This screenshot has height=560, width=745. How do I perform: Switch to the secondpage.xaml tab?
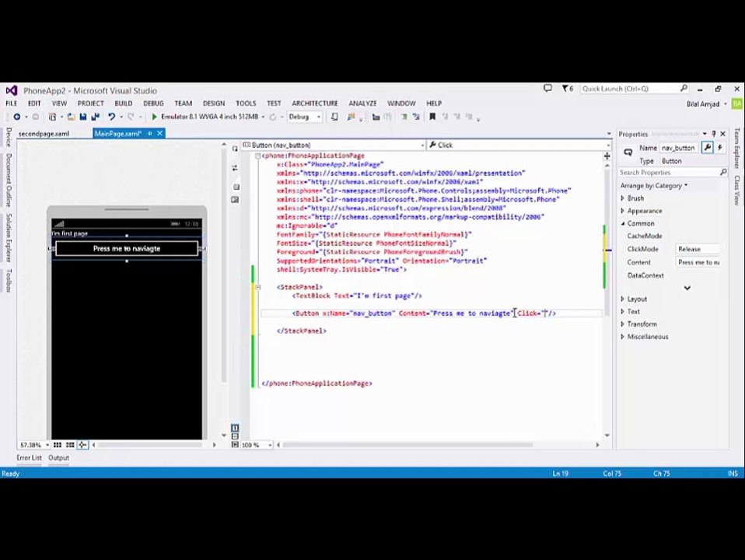44,134
